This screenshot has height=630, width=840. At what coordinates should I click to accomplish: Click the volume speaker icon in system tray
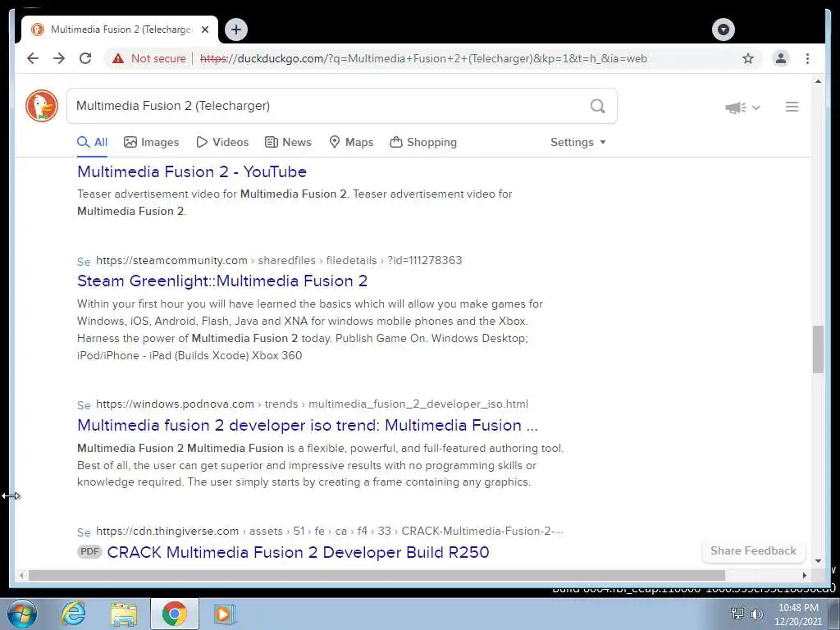pos(756,614)
